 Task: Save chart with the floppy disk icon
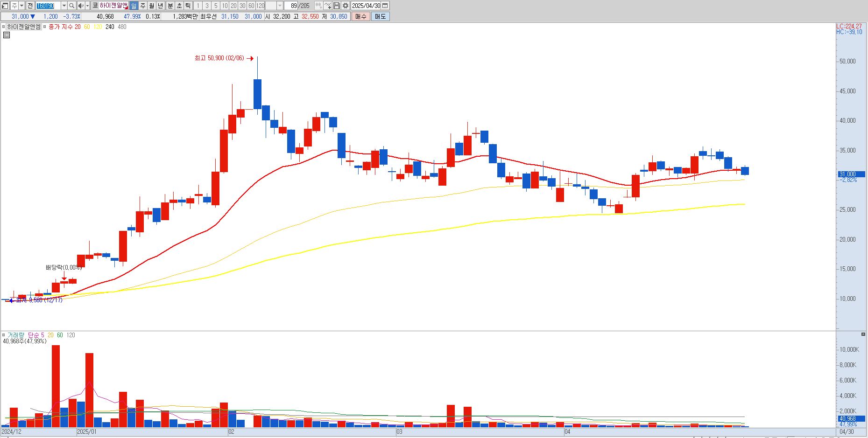click(337, 6)
